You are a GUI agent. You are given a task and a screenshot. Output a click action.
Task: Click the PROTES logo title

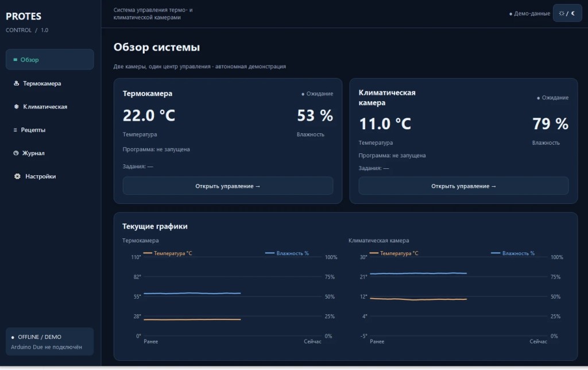(24, 17)
